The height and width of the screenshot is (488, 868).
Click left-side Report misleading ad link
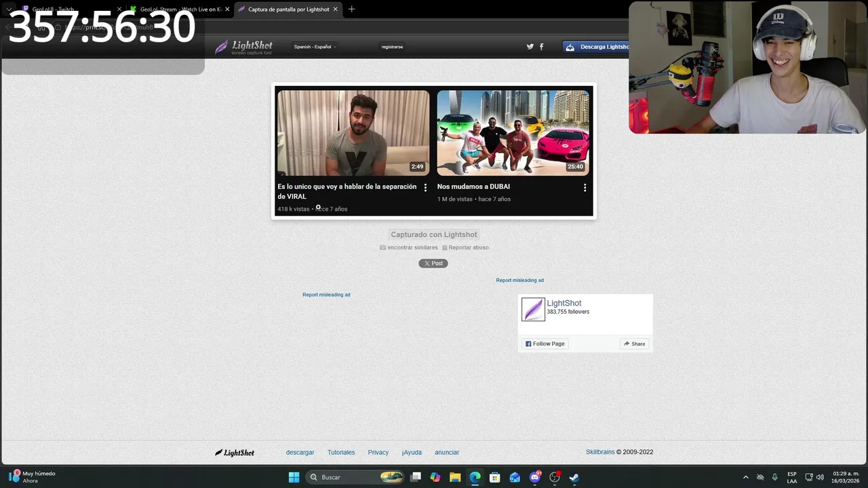[x=326, y=295]
